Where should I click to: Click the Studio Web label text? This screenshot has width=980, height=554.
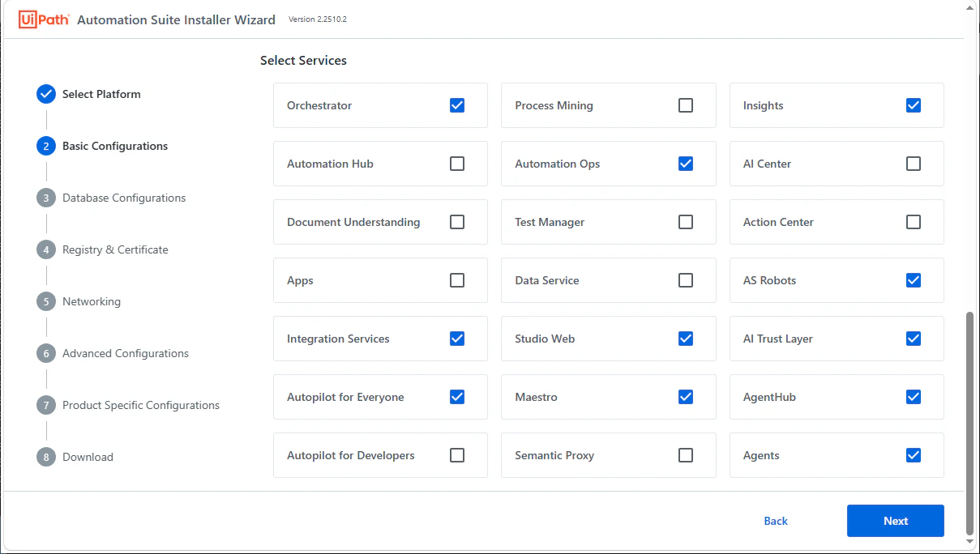coord(545,339)
